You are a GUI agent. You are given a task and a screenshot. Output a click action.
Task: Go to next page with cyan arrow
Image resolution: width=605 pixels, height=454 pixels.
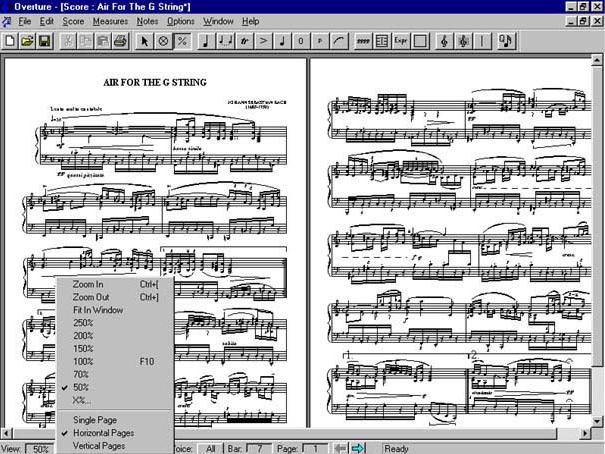click(358, 448)
